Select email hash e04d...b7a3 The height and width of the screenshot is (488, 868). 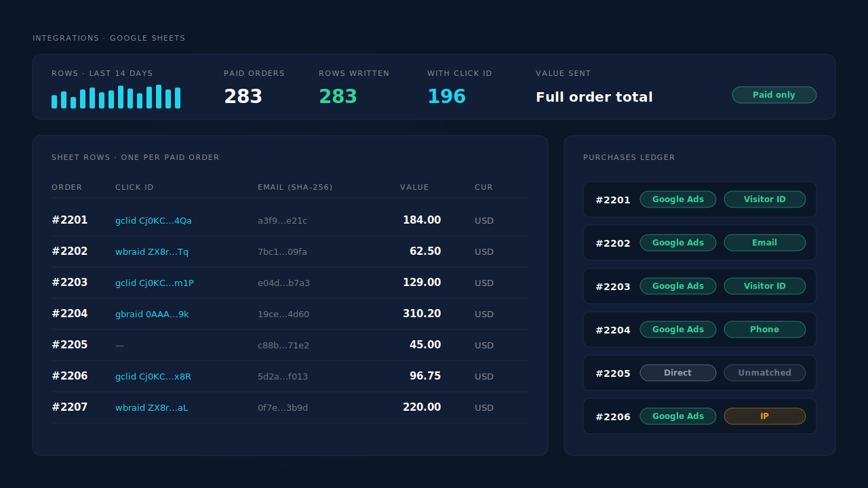(283, 283)
